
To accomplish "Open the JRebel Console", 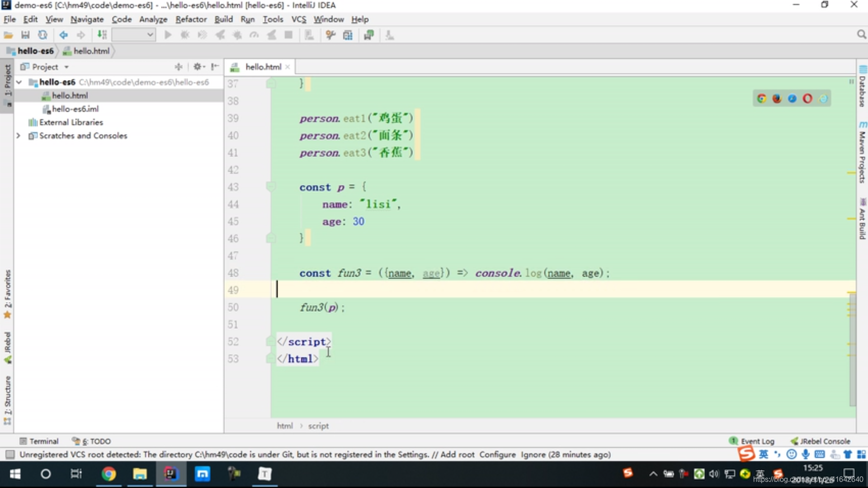I will pyautogui.click(x=821, y=441).
